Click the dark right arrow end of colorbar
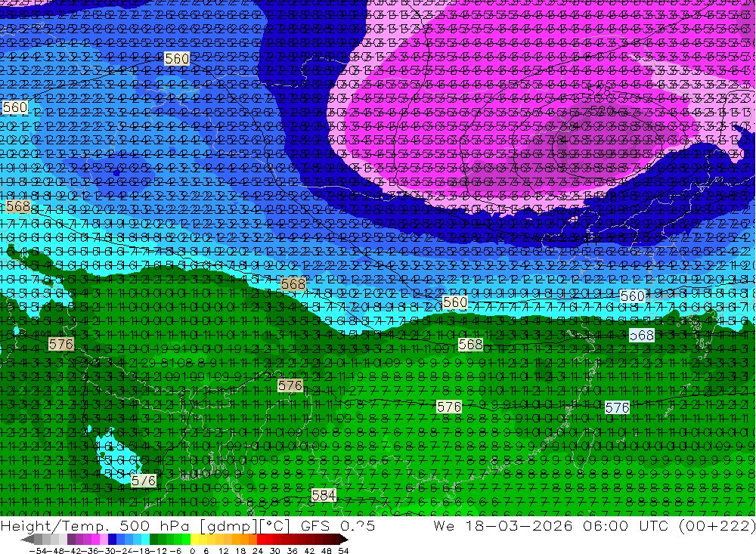Image resolution: width=756 pixels, height=554 pixels. pos(343,540)
